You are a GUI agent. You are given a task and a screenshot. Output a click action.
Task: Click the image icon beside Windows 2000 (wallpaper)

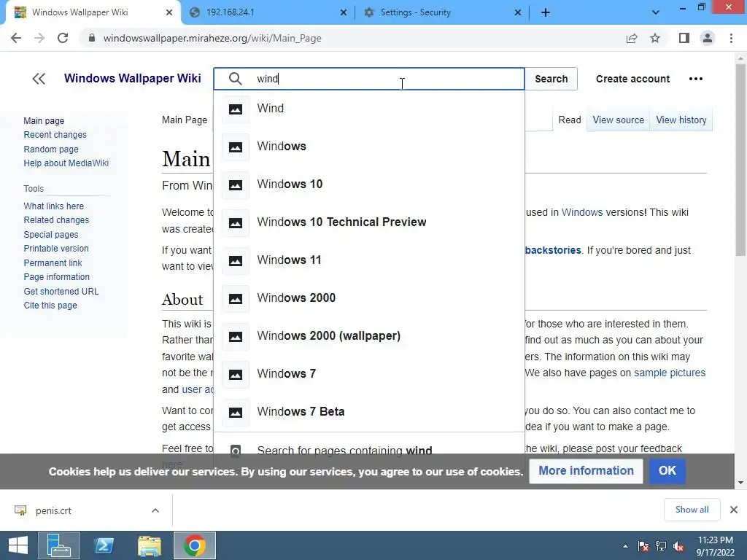(x=236, y=337)
